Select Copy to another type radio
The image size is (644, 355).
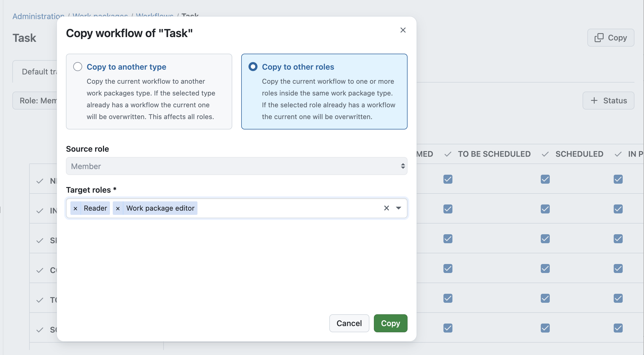pos(78,67)
